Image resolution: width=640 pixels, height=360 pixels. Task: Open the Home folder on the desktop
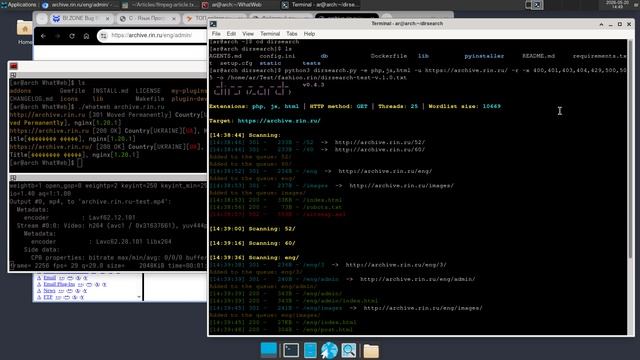24,33
